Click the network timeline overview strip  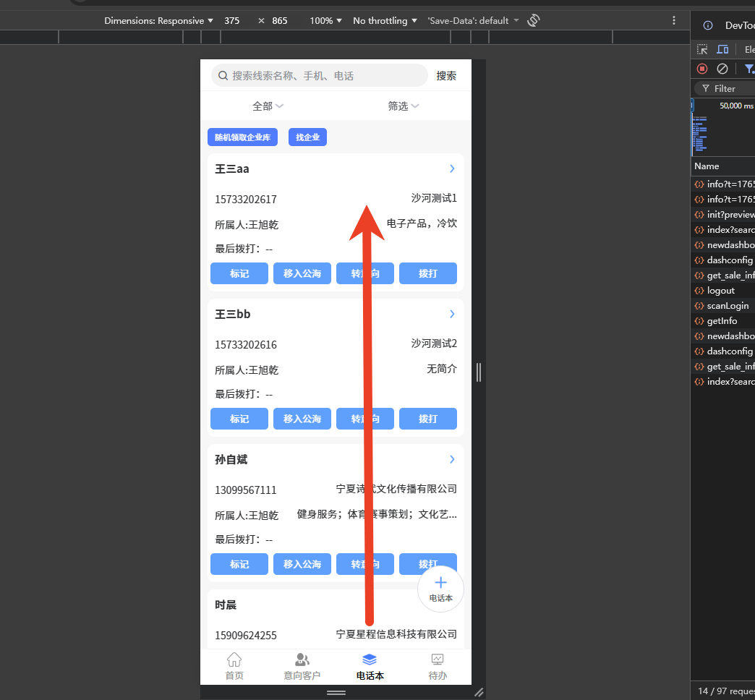tap(723, 127)
